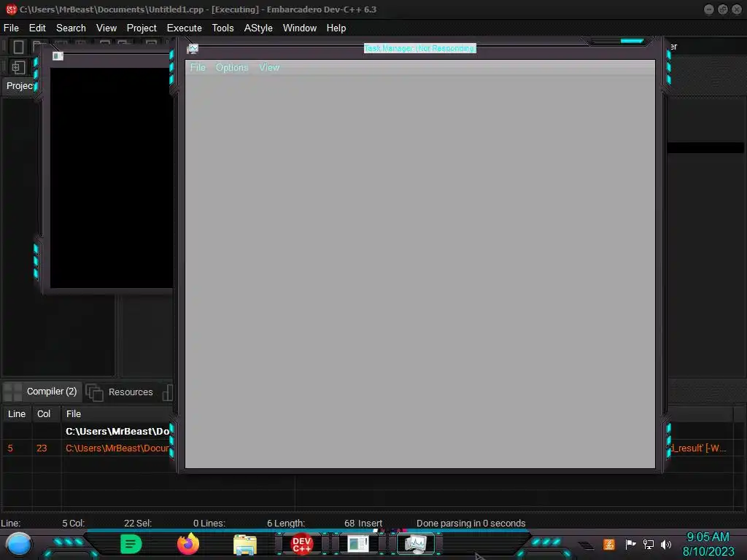Open Action Center flag tray icon

click(630, 544)
